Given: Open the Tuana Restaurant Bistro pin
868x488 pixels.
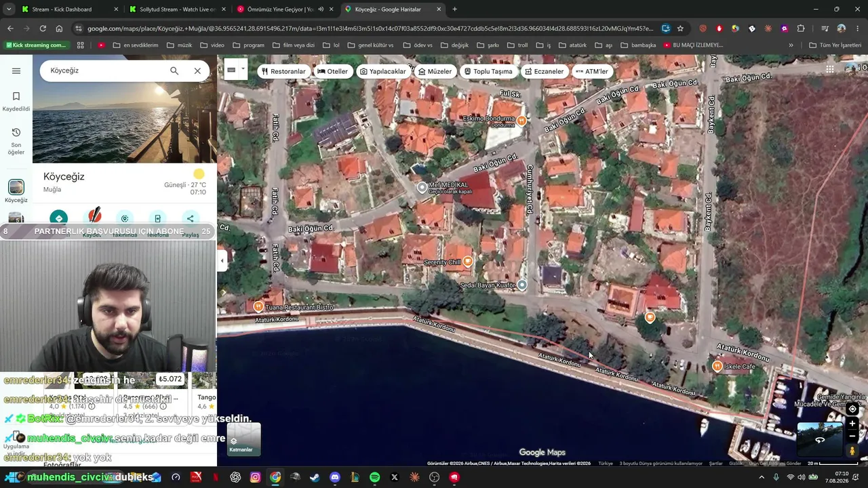Looking at the screenshot, I should [x=258, y=307].
